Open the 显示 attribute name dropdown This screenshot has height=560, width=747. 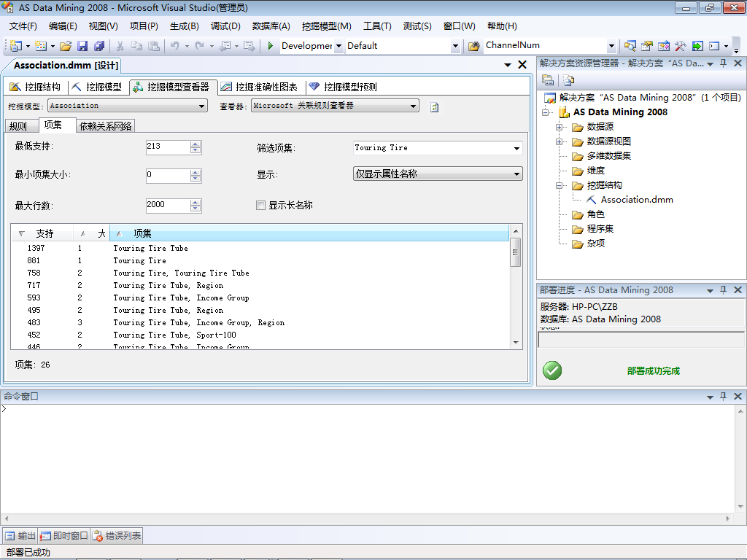click(516, 174)
